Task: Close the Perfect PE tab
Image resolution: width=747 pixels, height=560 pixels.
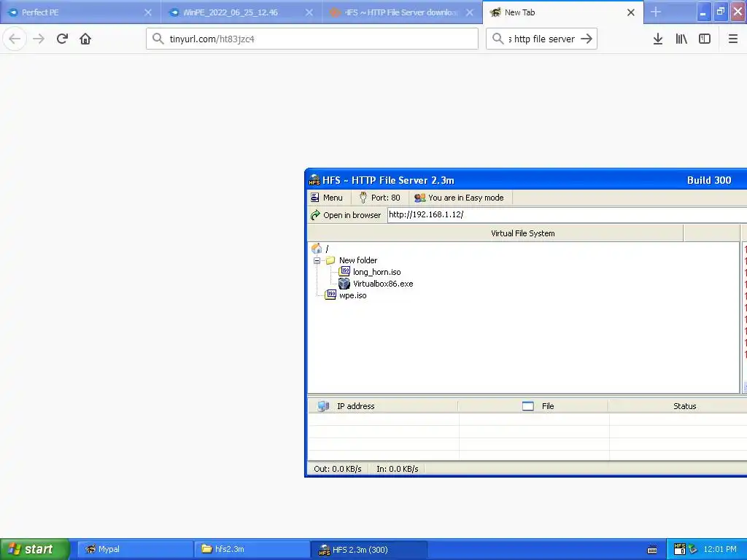Action: coord(148,12)
